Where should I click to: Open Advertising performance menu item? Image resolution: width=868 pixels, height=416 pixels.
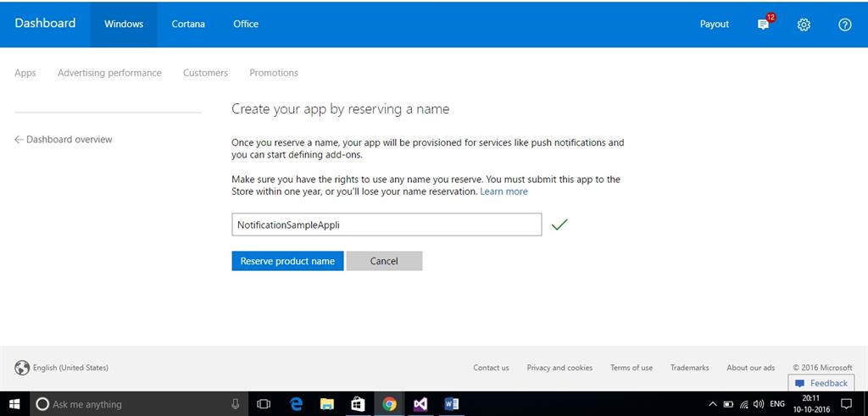tap(109, 73)
